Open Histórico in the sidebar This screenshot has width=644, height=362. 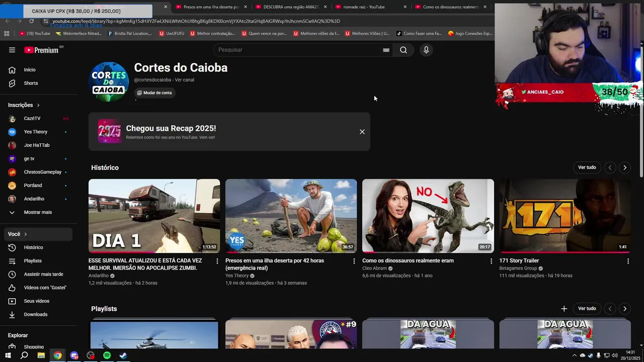(x=34, y=247)
